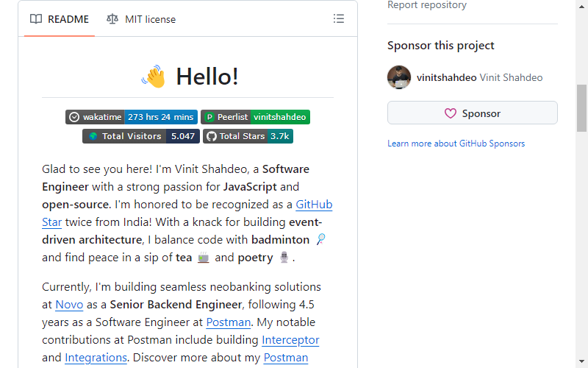
Task: Open the Peerlist vinitshahdeo badge
Action: click(255, 117)
